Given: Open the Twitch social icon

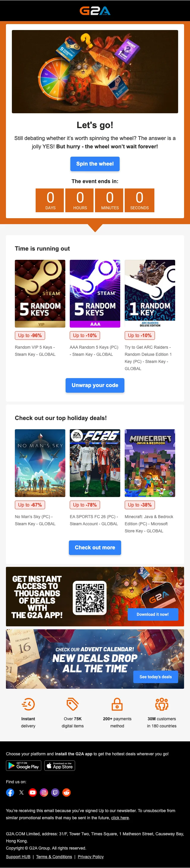Looking at the screenshot, I should (55, 792).
